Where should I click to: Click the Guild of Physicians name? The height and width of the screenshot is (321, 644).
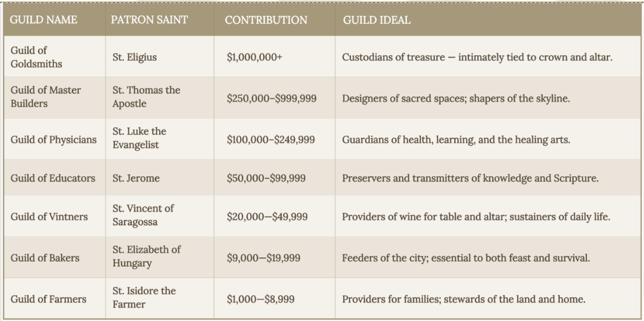(53, 140)
